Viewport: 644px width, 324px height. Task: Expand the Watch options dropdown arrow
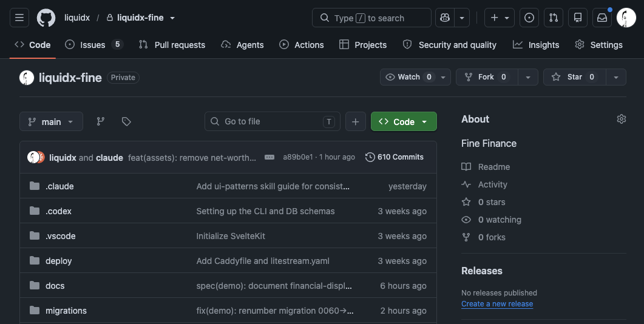[x=443, y=77]
